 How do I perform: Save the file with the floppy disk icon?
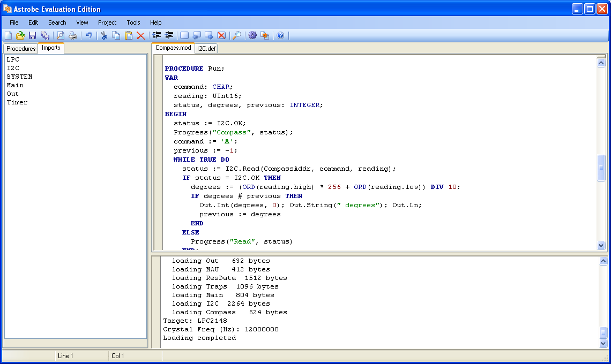point(32,35)
